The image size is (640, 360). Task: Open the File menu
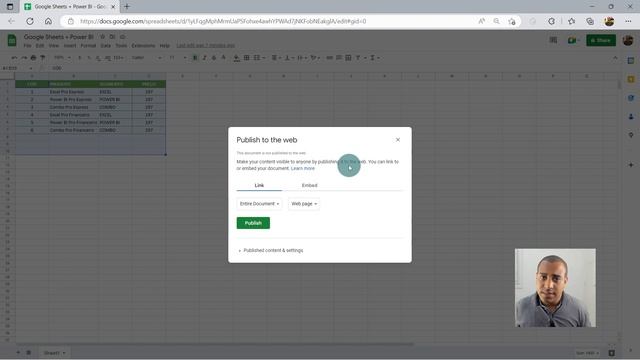pyautogui.click(x=27, y=46)
